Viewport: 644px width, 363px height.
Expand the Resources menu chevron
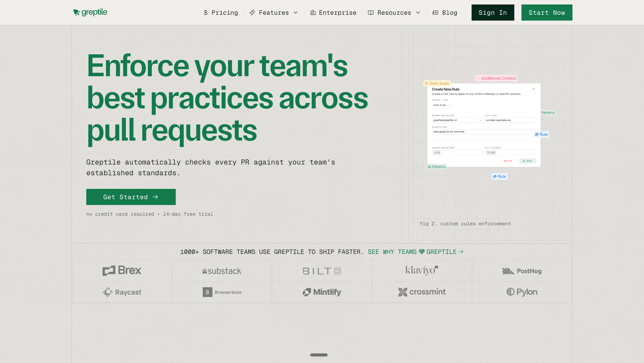(418, 13)
